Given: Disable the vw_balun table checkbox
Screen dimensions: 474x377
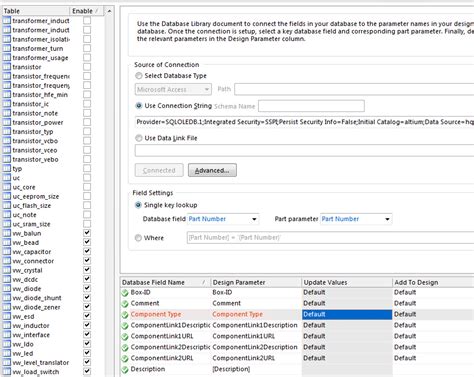Looking at the screenshot, I should tap(87, 233).
